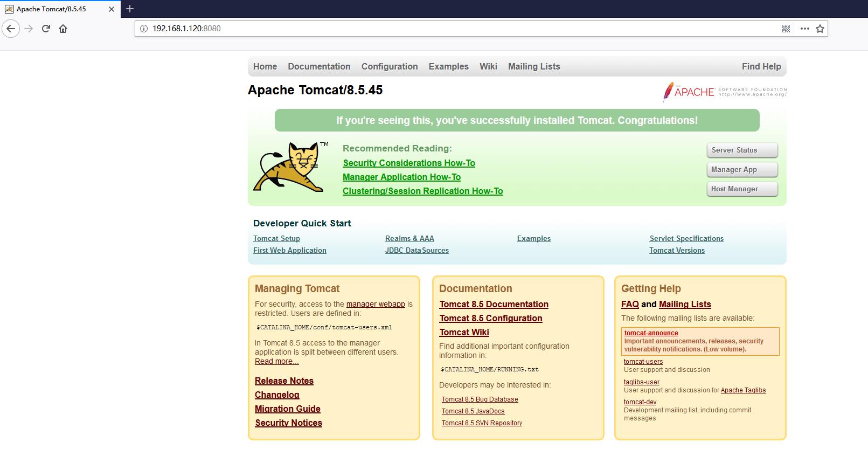Click the Apache Tomcat/8.5.45 page heading
This screenshot has width=868, height=456.
point(315,90)
